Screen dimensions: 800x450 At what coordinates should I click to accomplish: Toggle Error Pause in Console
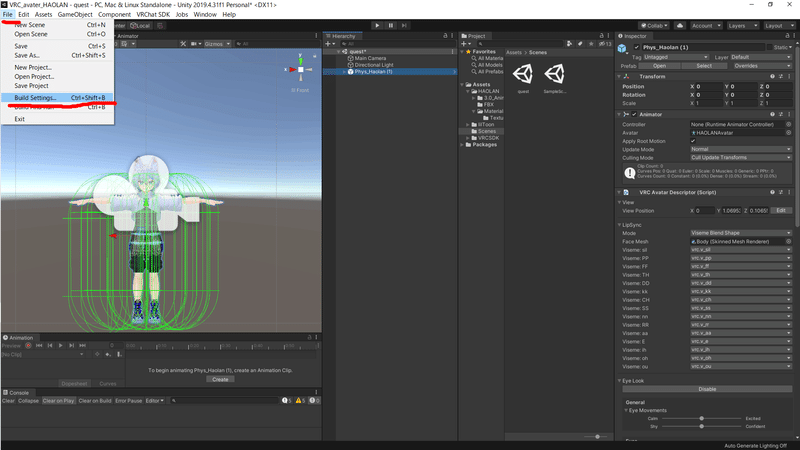129,401
